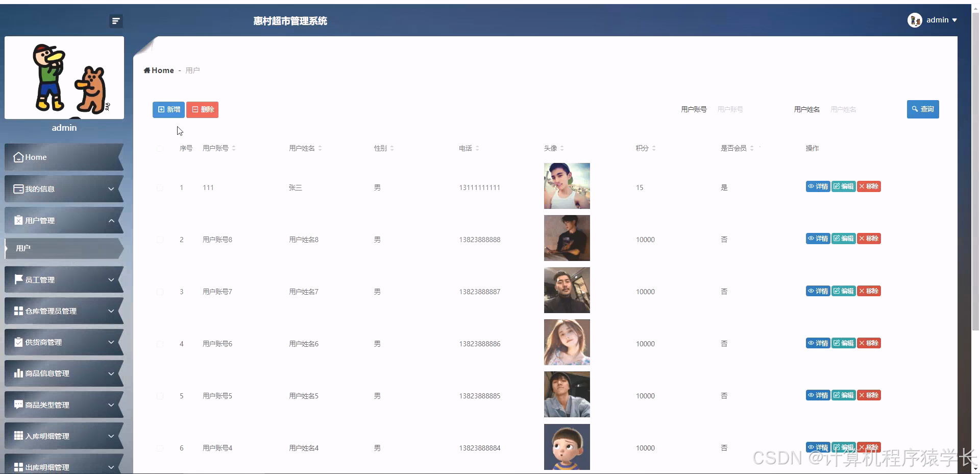Click the 删除 button
This screenshot has width=980, height=474.
(x=202, y=109)
